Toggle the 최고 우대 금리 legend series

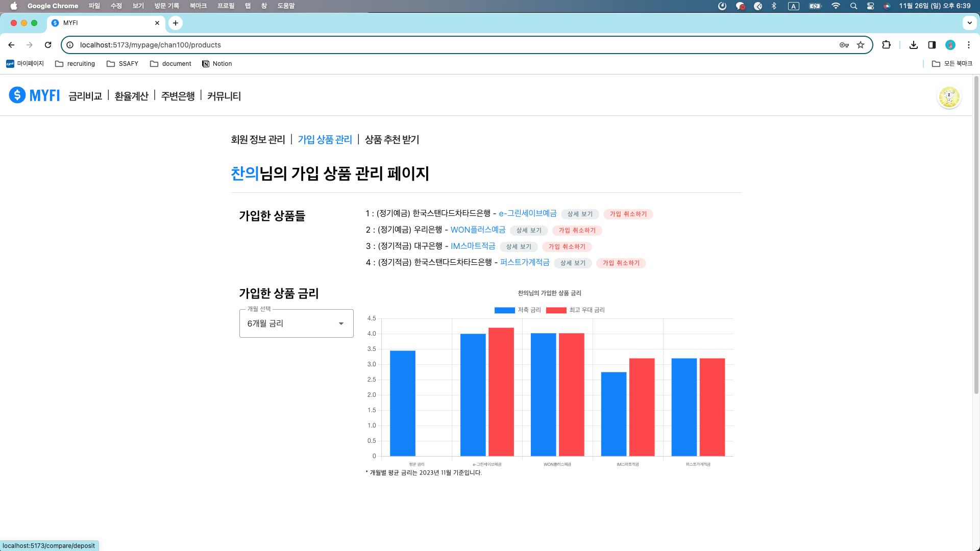575,310
